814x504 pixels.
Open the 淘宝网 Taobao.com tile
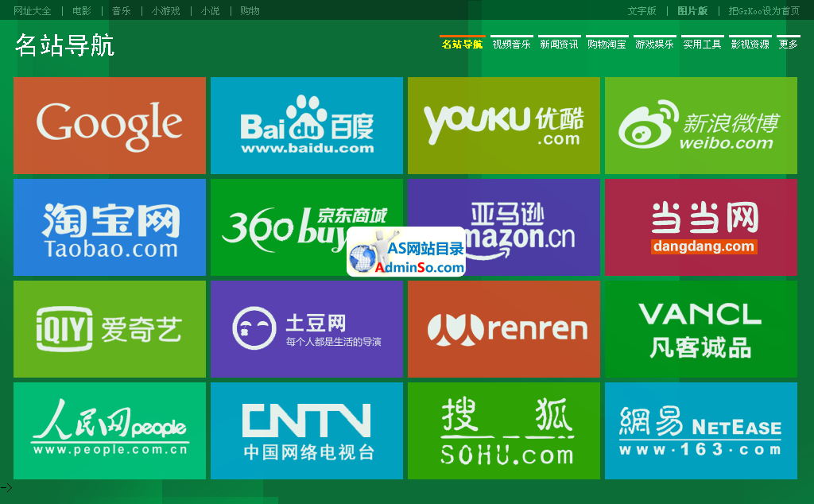(110, 227)
